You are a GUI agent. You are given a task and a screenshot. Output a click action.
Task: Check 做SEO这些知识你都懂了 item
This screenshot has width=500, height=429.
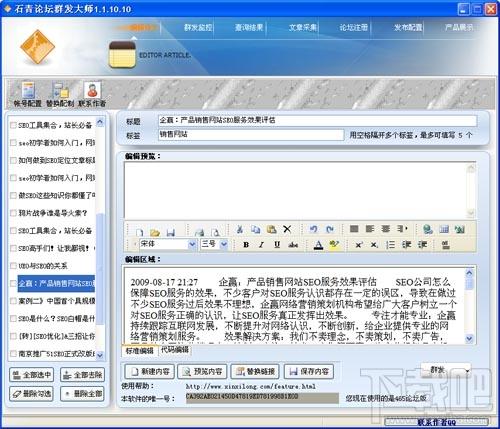(x=13, y=195)
